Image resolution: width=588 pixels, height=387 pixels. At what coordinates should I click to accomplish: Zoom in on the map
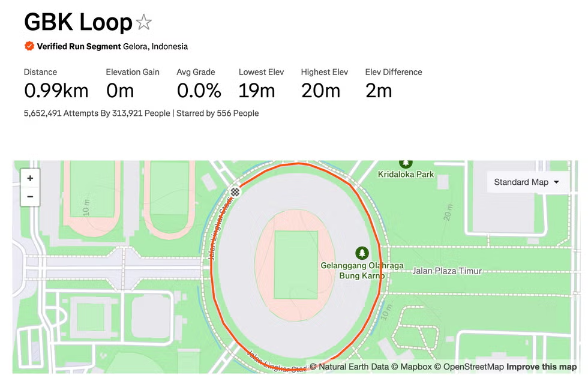[30, 178]
